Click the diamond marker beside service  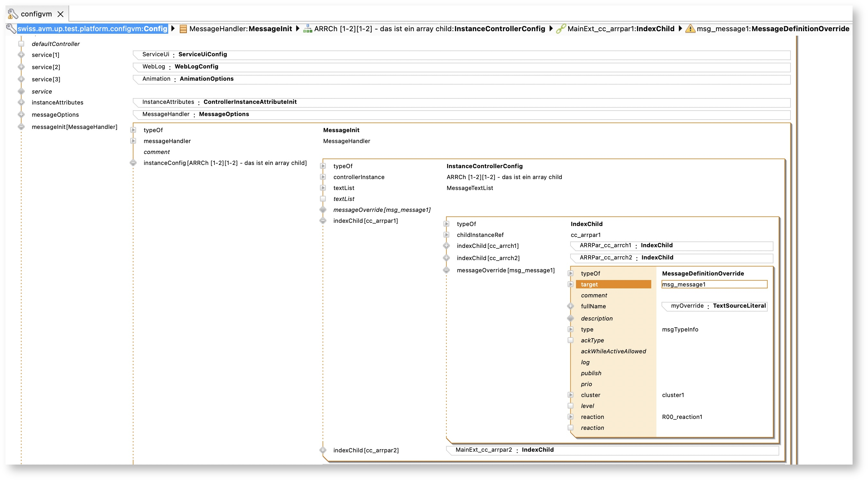point(21,91)
